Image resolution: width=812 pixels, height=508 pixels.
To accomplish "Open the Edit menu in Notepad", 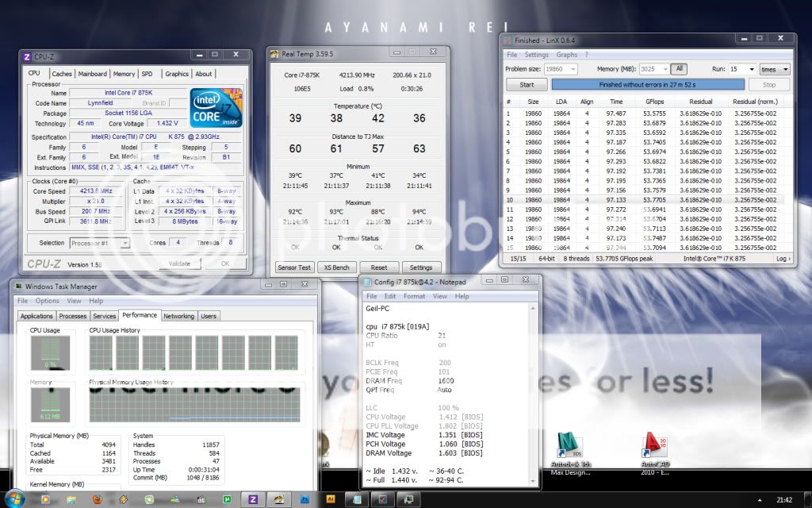I will pos(390,296).
